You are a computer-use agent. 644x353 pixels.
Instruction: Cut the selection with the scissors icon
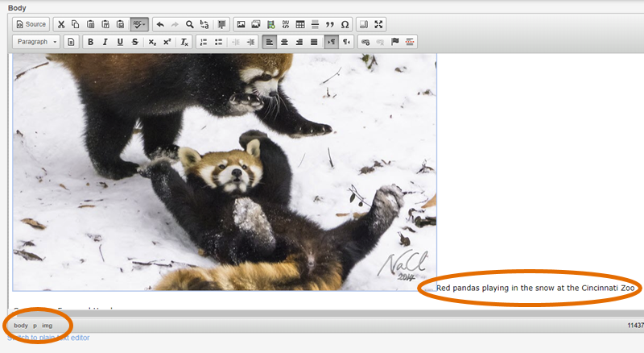61,24
